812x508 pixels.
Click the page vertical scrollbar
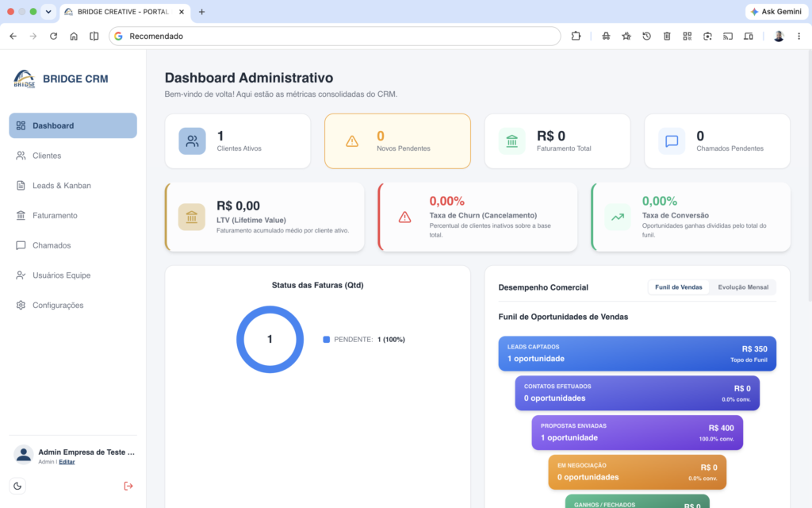[809, 176]
